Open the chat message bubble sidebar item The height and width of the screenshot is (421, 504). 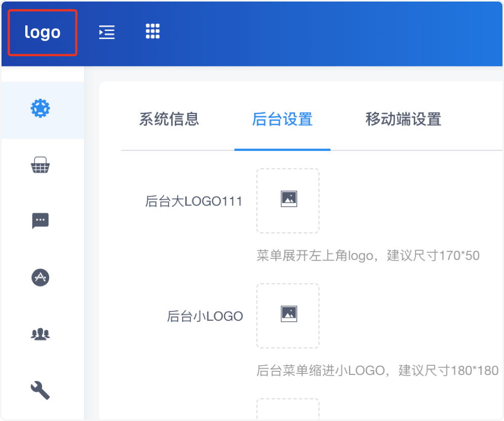click(x=40, y=221)
